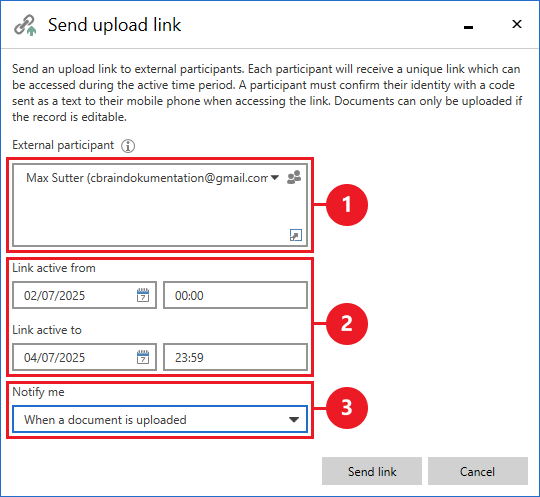Open calendar picker for Link active from
The image size is (540, 497).
click(x=143, y=296)
